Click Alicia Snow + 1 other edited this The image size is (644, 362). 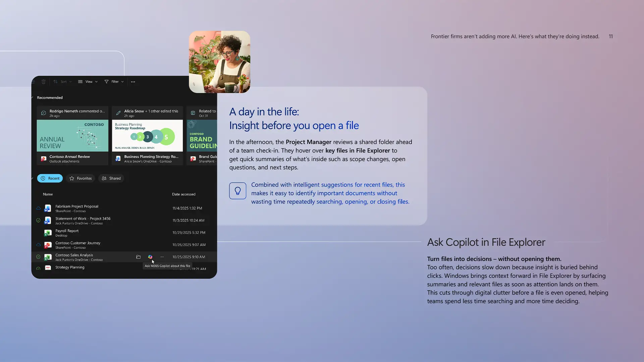tap(151, 111)
